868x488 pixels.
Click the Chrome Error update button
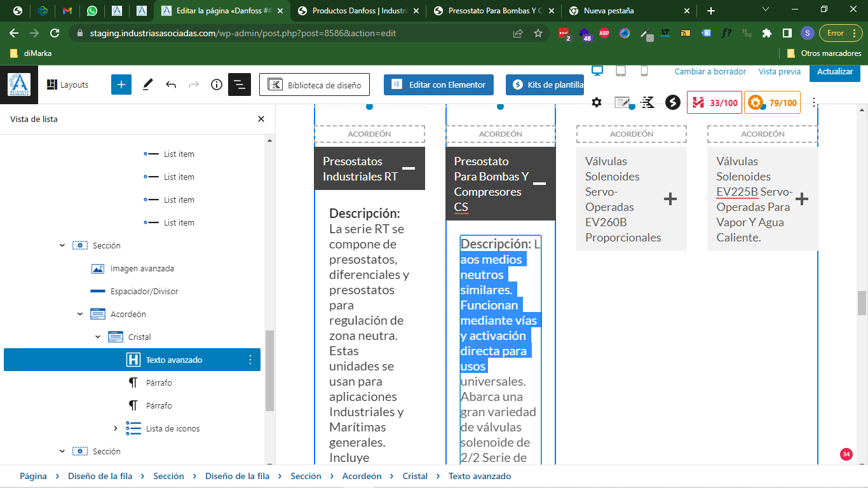coord(841,33)
